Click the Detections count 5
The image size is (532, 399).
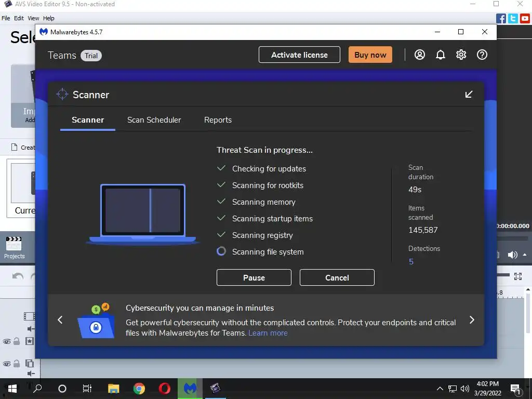click(411, 262)
